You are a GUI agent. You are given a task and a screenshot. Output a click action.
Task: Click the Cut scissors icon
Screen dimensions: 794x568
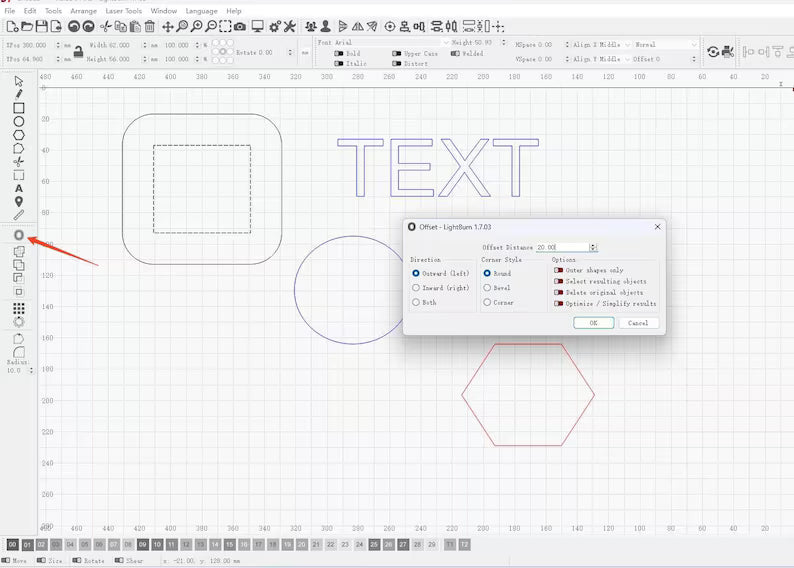pyautogui.click(x=105, y=26)
